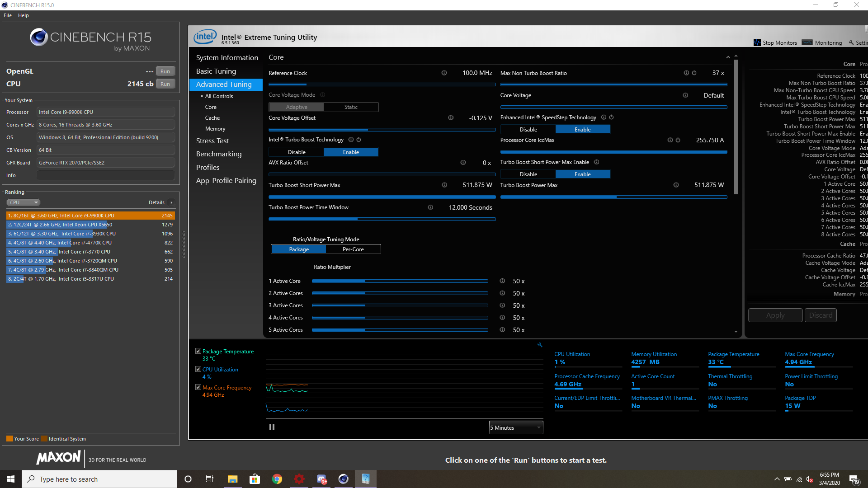Pause the monitoring graph
Viewport: 868px width, 488px height.
[272, 427]
